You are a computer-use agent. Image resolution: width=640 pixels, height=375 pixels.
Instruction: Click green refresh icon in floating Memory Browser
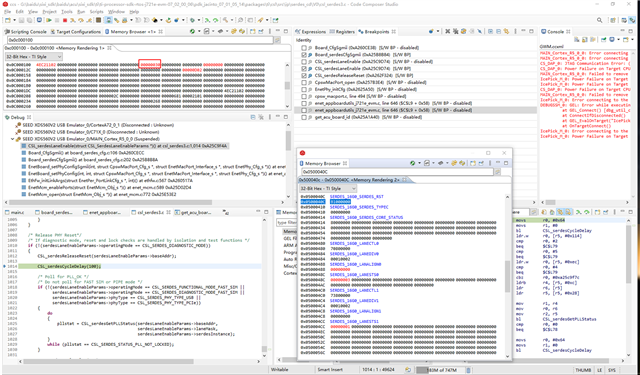click(413, 163)
